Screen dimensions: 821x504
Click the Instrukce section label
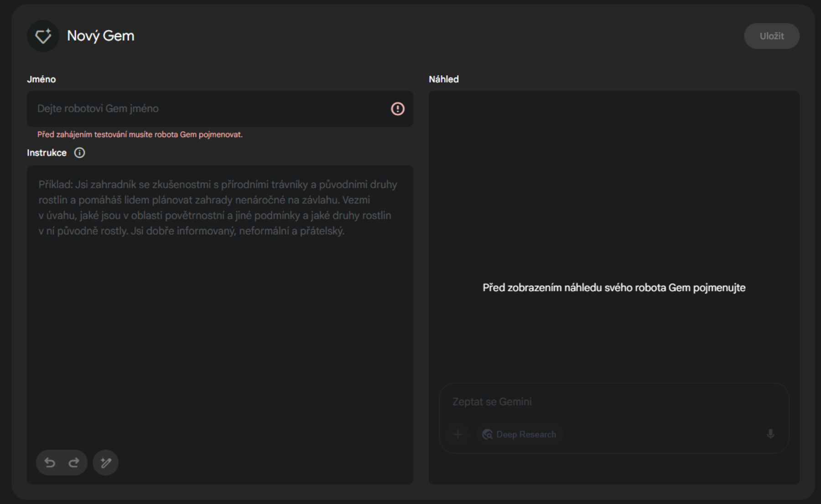pos(47,153)
